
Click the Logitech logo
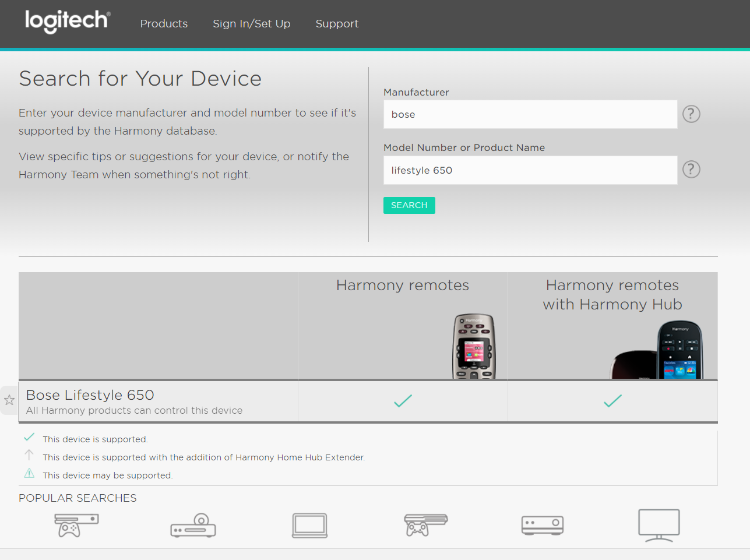click(x=68, y=22)
